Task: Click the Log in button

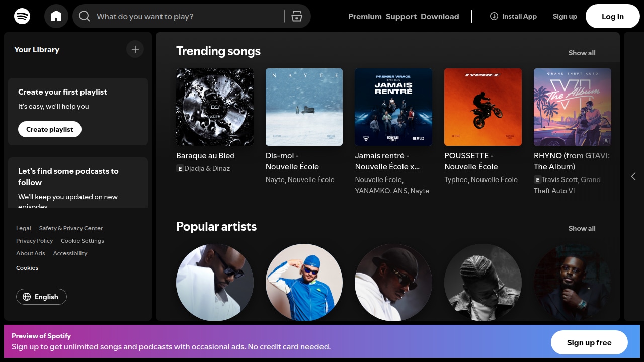Action: pyautogui.click(x=613, y=16)
